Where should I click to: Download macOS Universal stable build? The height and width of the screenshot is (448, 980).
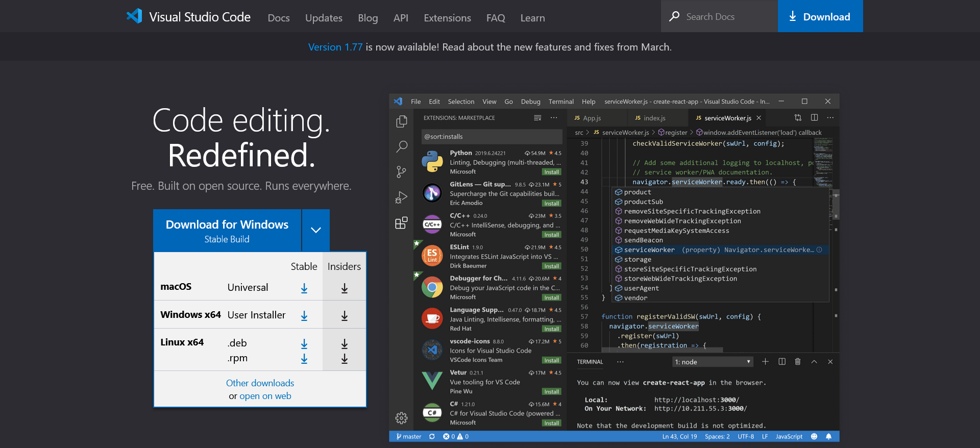pyautogui.click(x=304, y=288)
